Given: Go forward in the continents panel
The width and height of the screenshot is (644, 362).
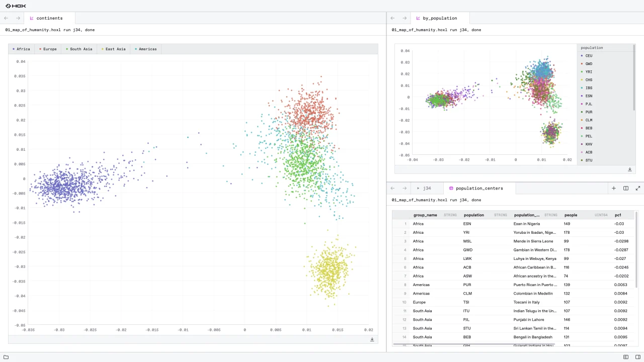Looking at the screenshot, I should point(18,18).
